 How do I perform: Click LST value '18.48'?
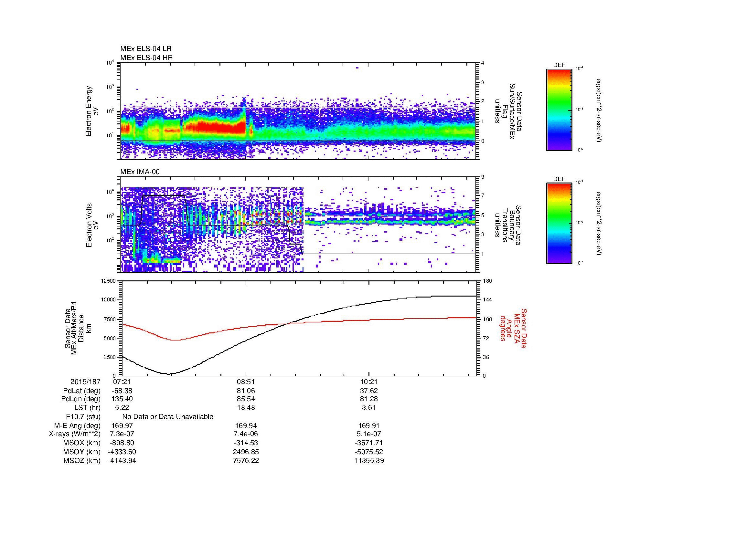pyautogui.click(x=246, y=408)
